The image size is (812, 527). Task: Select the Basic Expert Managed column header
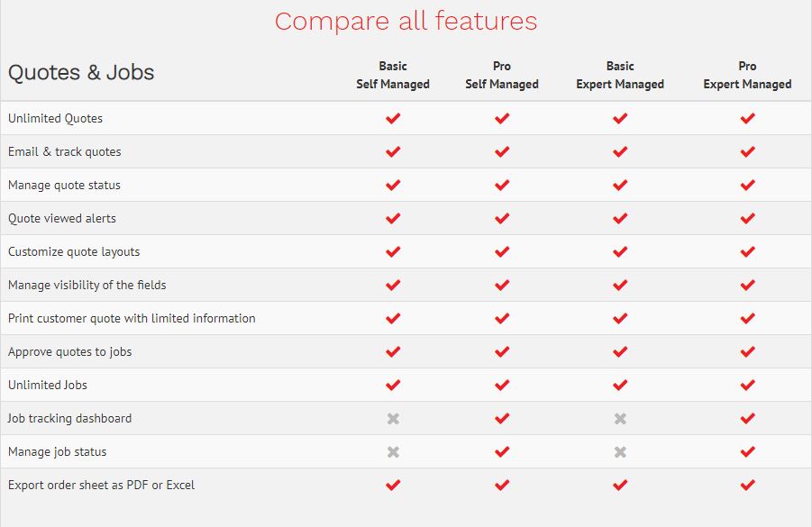(x=620, y=75)
